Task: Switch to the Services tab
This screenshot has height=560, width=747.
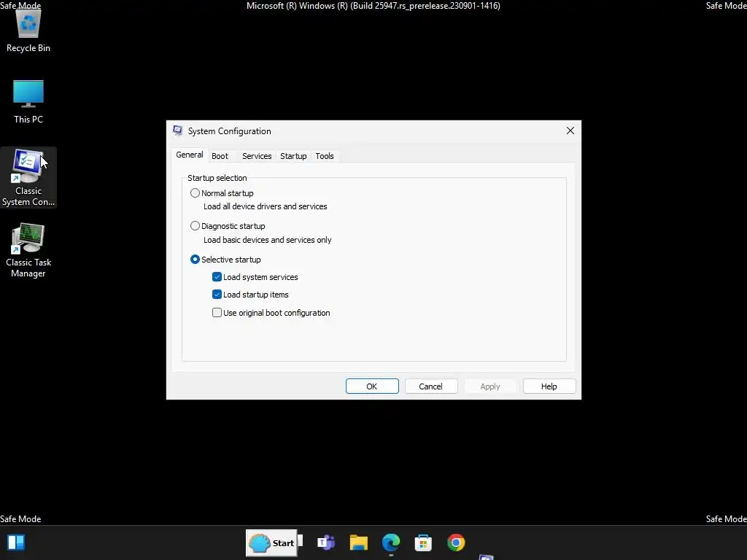Action: click(x=257, y=156)
